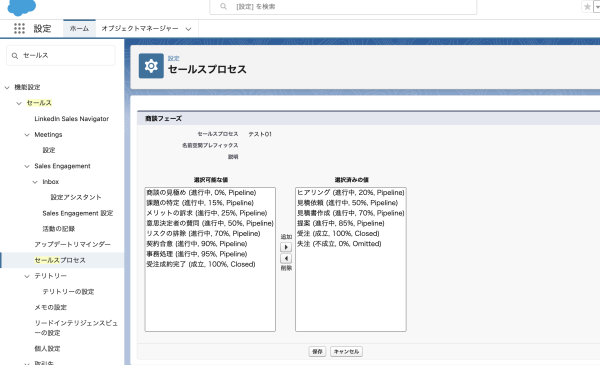Open アップデートリマインダー in sidebar
The height and width of the screenshot is (365, 600).
(x=72, y=244)
